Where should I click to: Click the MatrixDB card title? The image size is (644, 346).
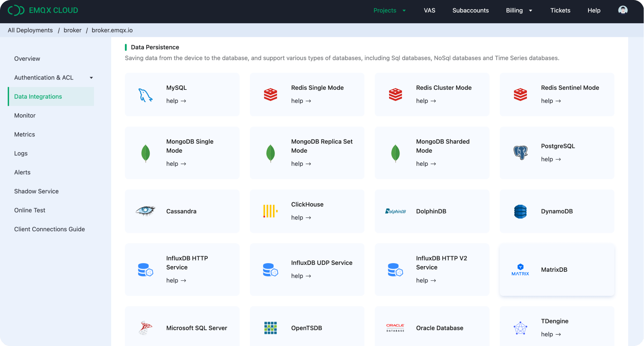(x=554, y=270)
